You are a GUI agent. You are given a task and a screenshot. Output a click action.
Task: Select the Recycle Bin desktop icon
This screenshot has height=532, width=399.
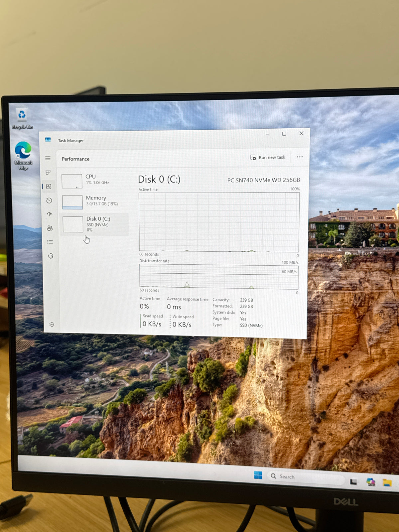[x=22, y=119]
